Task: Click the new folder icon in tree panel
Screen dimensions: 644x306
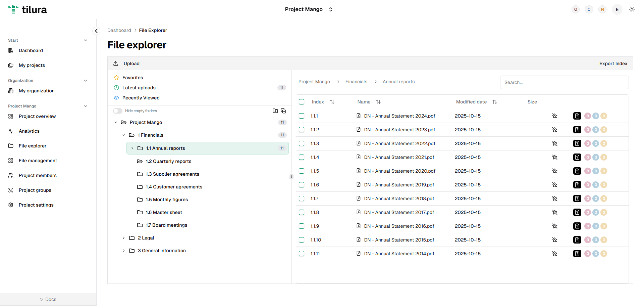Action: [x=275, y=111]
